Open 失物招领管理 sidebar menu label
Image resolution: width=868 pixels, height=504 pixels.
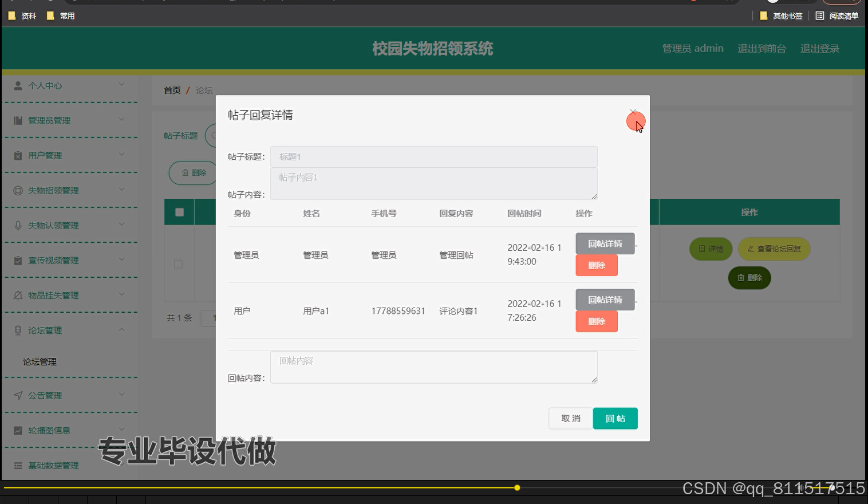tap(54, 190)
